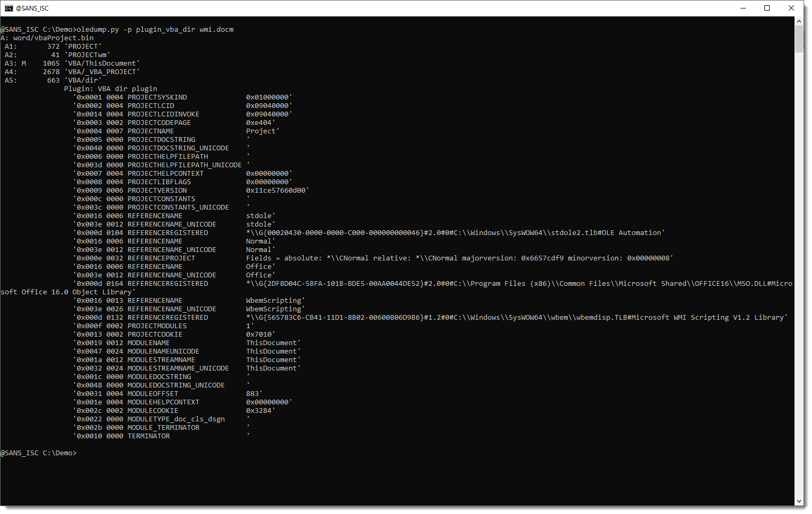This screenshot has height=514, width=812.
Task: Click the 'Plugin: VBA dir plugin' text
Action: 111,89
